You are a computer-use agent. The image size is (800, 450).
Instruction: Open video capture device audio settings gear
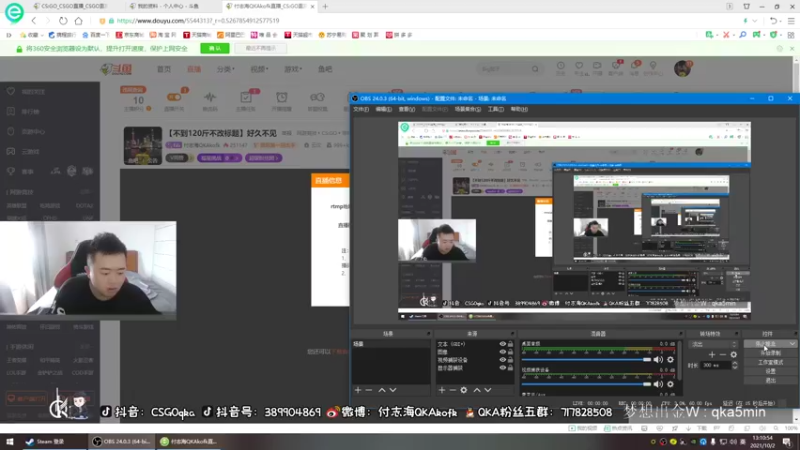[x=670, y=384]
